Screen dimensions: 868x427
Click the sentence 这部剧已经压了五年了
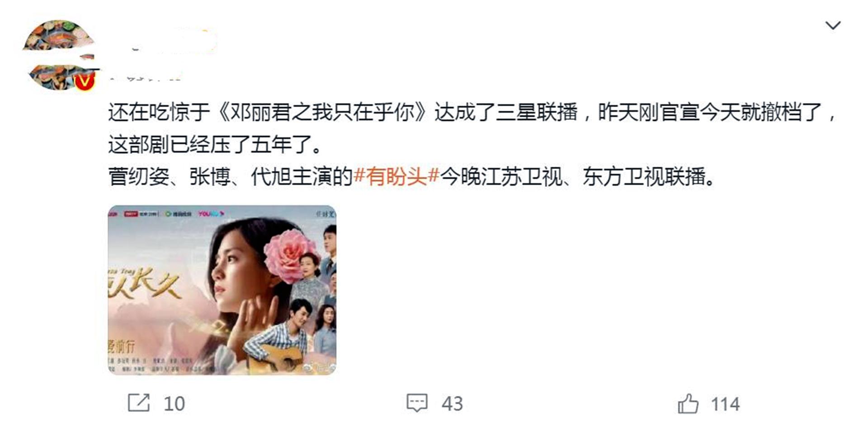click(x=215, y=145)
